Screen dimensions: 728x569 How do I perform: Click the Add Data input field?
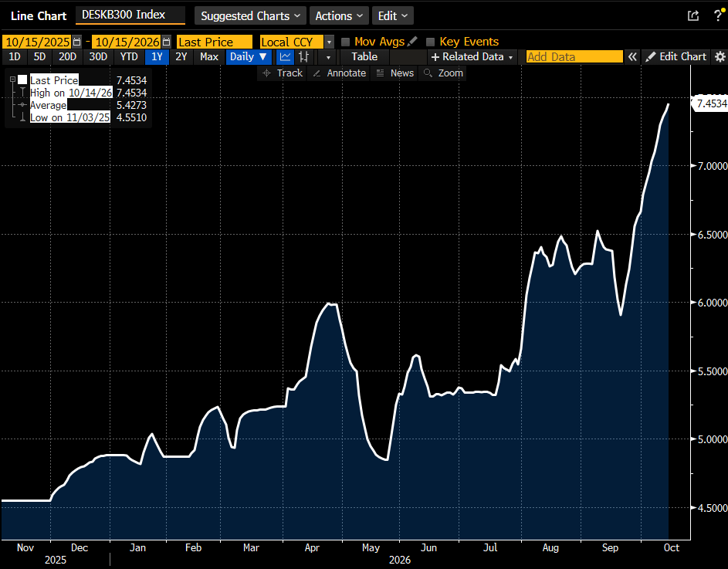click(x=574, y=56)
